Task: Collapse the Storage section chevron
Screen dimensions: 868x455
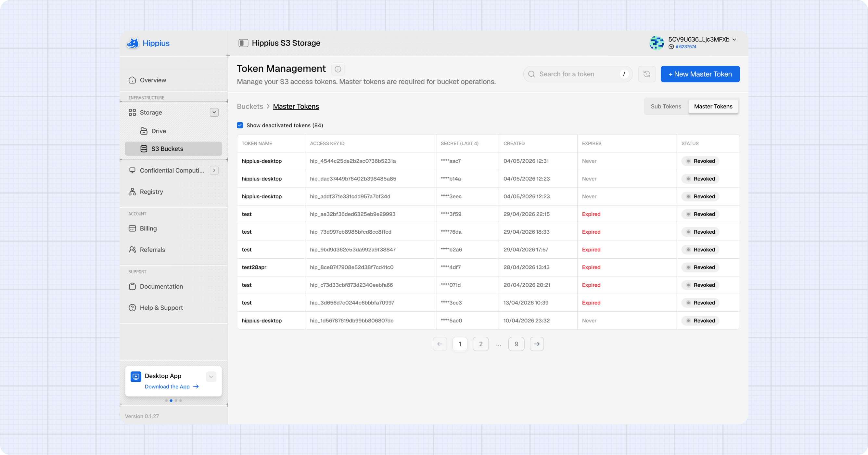Action: coord(214,112)
